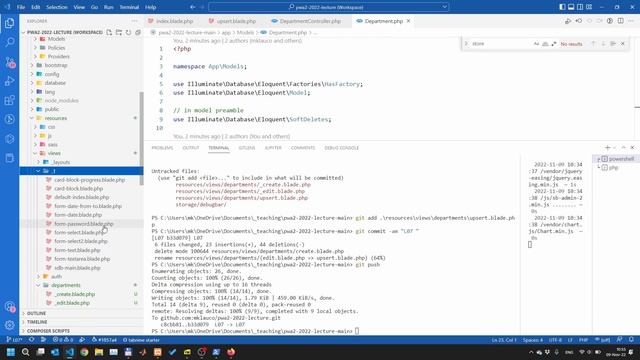Open Customize Layout icon
This screenshot has height=360, width=640.
tap(589, 7)
